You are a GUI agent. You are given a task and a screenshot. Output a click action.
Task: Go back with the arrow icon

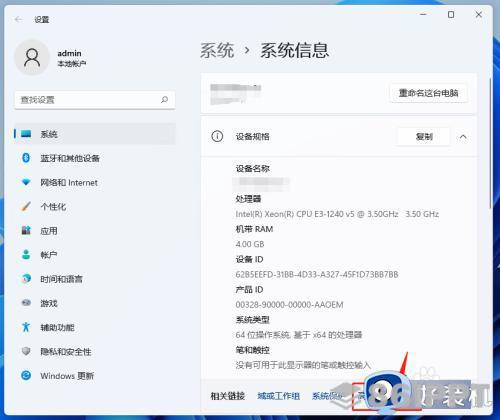point(18,19)
